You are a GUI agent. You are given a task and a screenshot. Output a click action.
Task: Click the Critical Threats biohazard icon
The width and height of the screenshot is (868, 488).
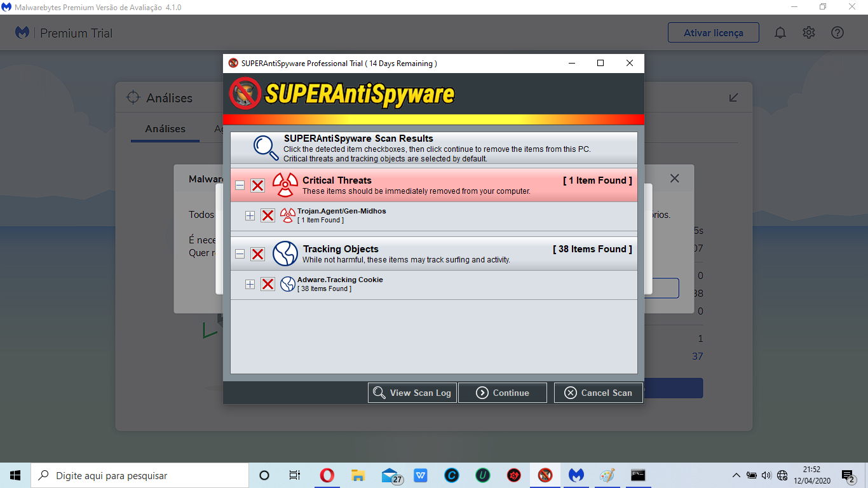285,185
